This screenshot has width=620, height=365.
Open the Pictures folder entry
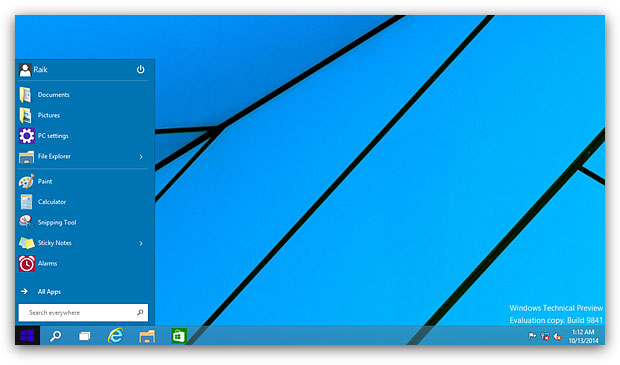coord(83,115)
